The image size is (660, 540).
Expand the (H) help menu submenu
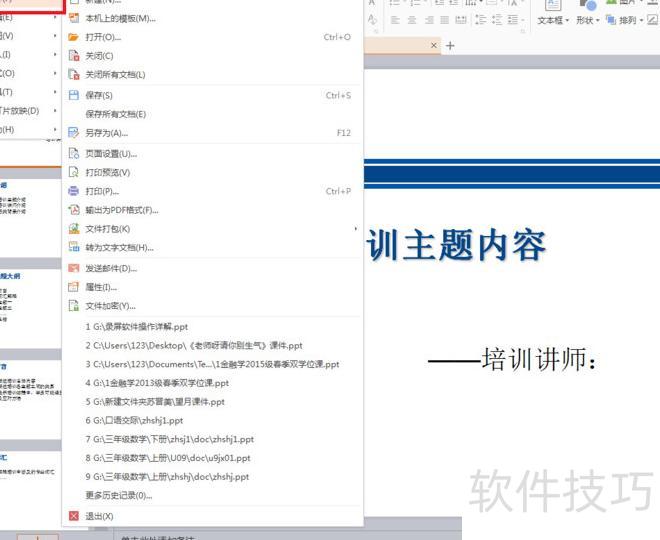(x=55, y=129)
